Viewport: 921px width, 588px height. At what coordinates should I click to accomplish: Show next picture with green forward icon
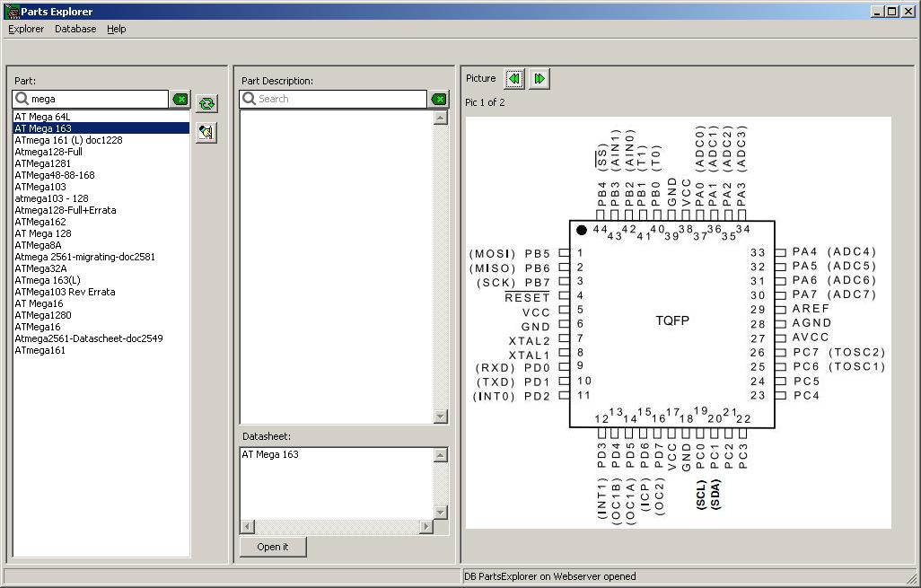[x=539, y=79]
